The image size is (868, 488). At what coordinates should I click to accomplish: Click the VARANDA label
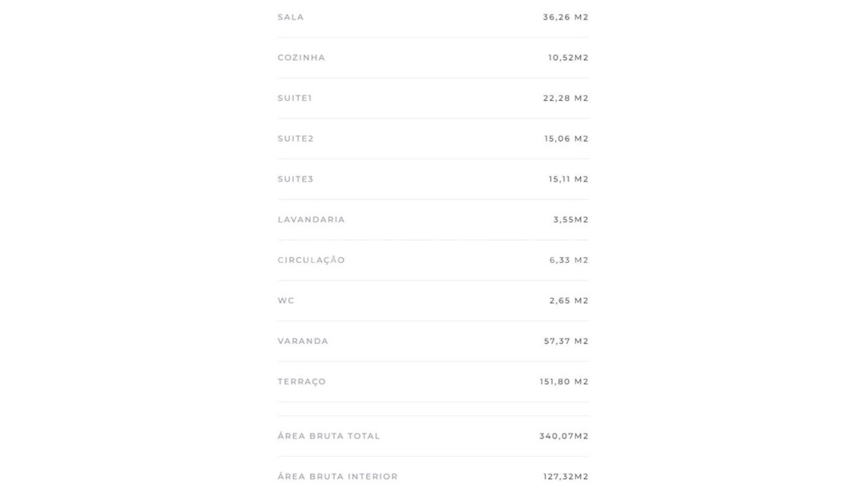(303, 341)
